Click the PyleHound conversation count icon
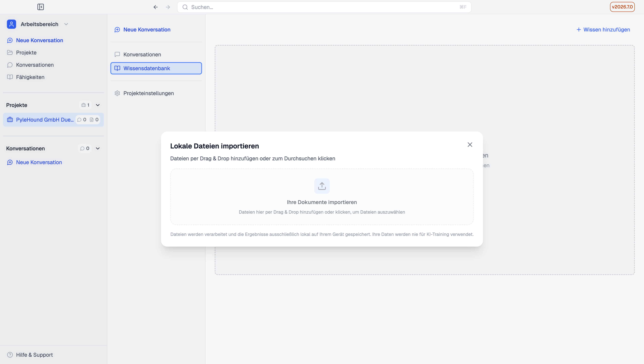Screen dimensions: 644x364 click(79, 120)
